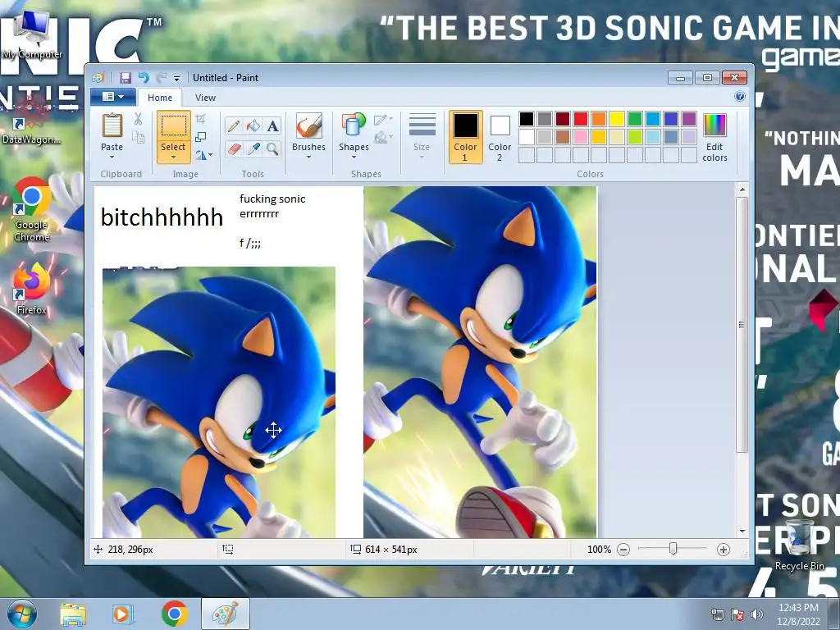Image resolution: width=840 pixels, height=630 pixels.
Task: Click the Resize icon in Image group
Action: [200, 137]
